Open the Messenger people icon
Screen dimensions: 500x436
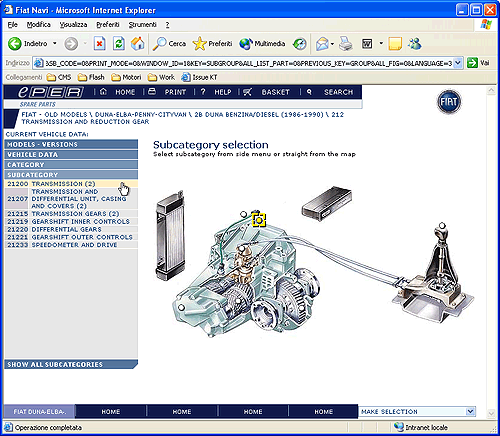click(415, 44)
